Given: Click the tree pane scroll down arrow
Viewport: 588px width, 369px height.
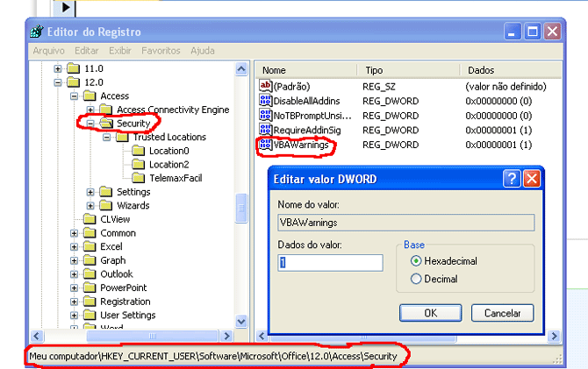Looking at the screenshot, I should pos(241,321).
